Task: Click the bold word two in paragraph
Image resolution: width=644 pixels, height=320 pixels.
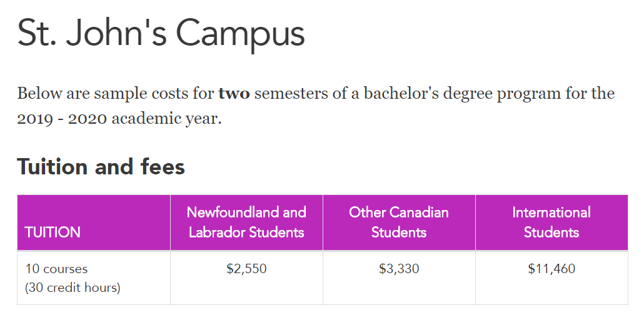Action: point(234,94)
